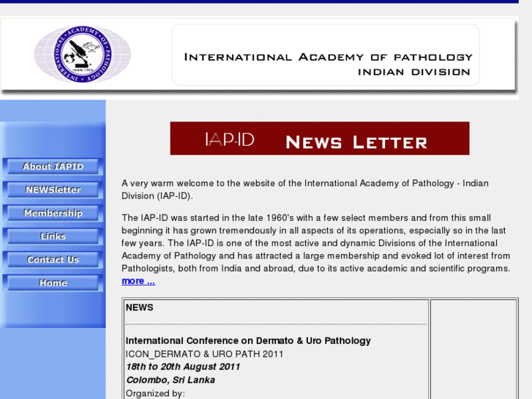Click the International Academy of Pathology Indian Division title banner
The height and width of the screenshot is (399, 532).
point(326,55)
